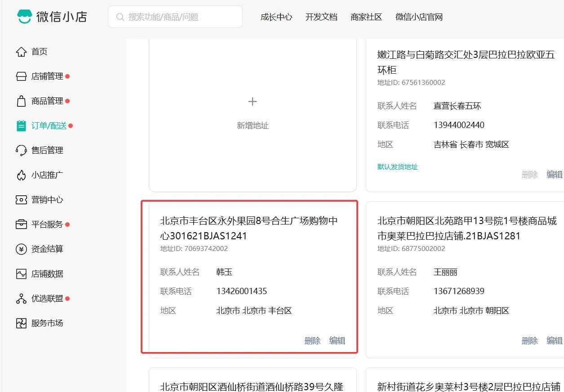Click region 北京市 北京市 朝阳区
The height and width of the screenshot is (392, 564).
[x=471, y=311]
